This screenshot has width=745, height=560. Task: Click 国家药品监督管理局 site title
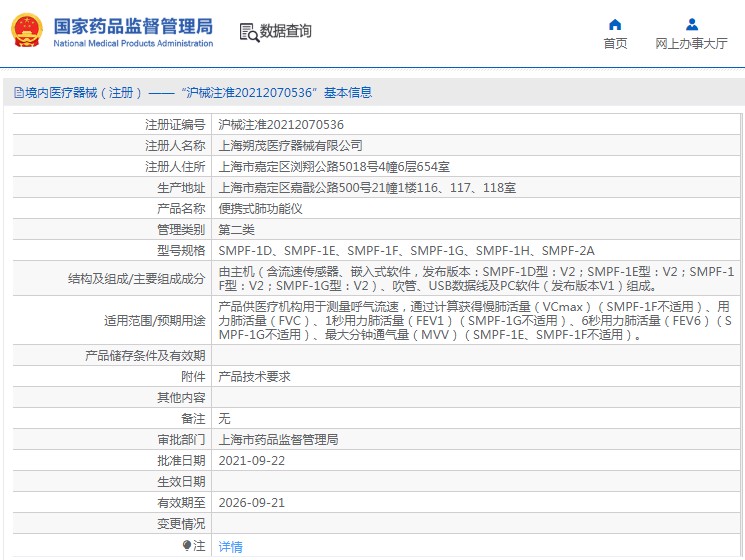pyautogui.click(x=133, y=26)
